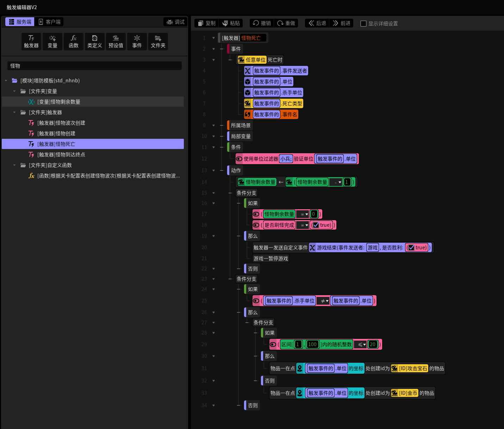Click the 事件 tool icon
This screenshot has width=504, height=429.
coord(137,42)
